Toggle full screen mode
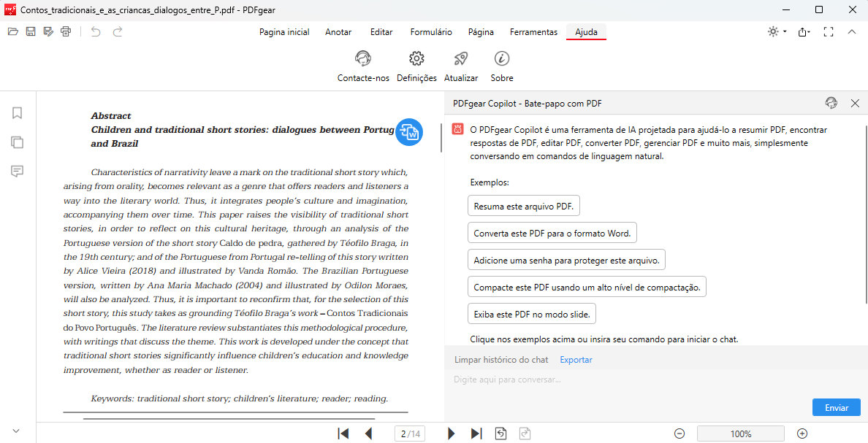Viewport: 868px width, 443px height. (x=829, y=32)
